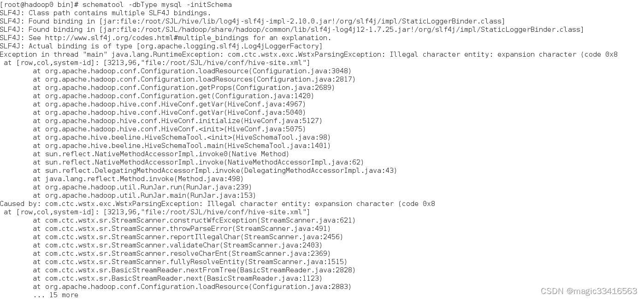Click the Log4jLoggerFactory actual binding line
644x300 pixels.
tap(161, 46)
